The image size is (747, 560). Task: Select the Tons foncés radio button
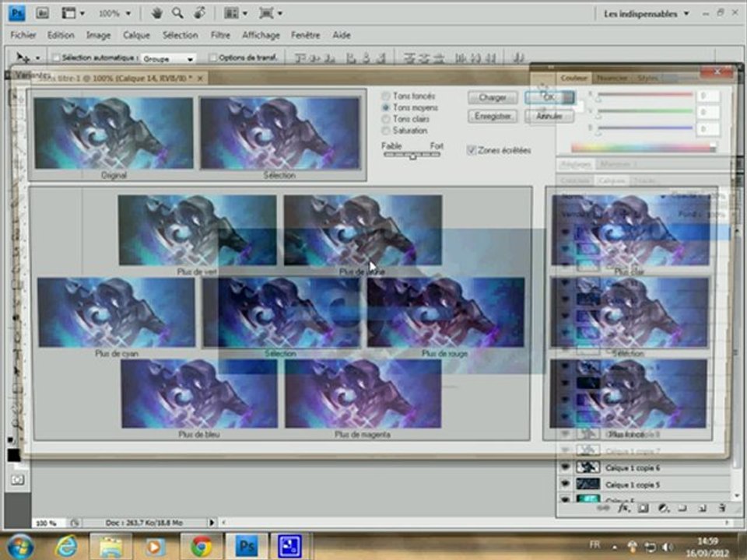pyautogui.click(x=386, y=96)
